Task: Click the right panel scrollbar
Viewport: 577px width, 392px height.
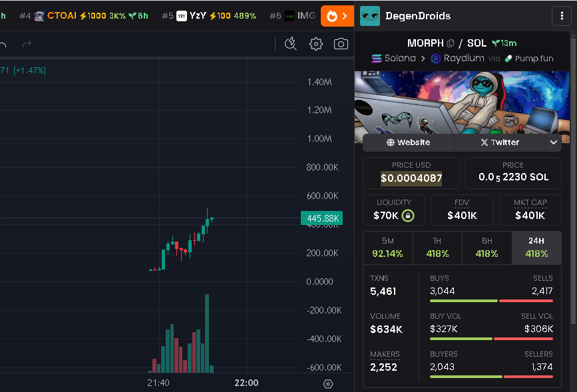Action: coord(573,180)
